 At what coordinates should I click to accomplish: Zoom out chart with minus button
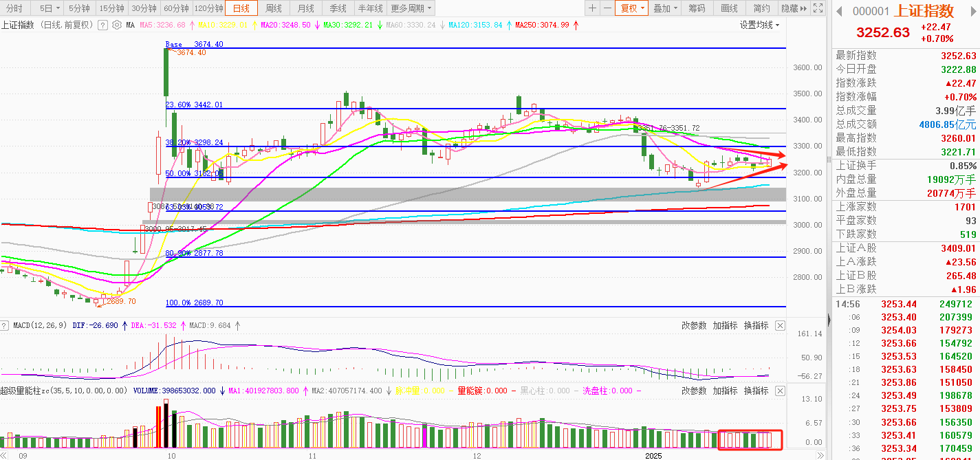point(607,8)
